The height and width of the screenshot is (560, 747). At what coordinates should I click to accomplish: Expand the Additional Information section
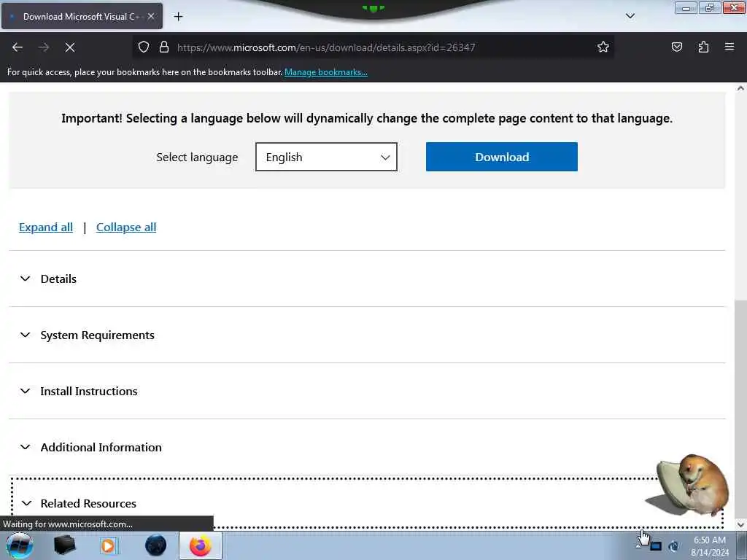coord(367,447)
